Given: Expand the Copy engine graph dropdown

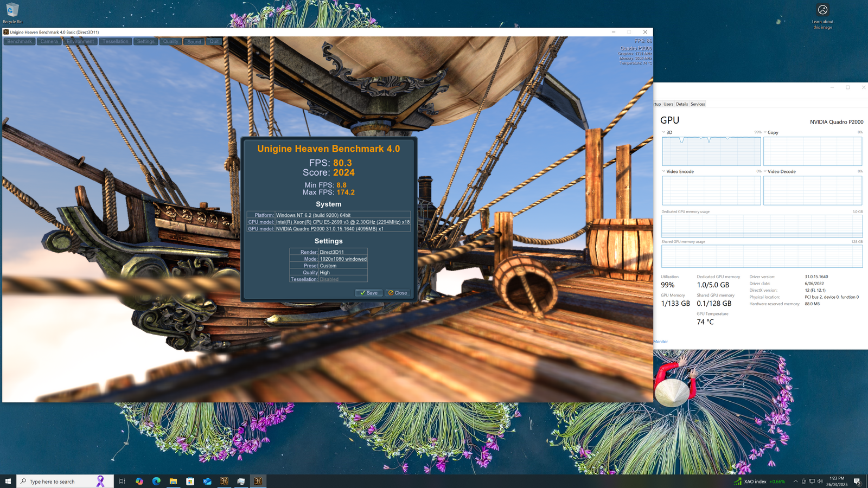Looking at the screenshot, I should point(765,132).
